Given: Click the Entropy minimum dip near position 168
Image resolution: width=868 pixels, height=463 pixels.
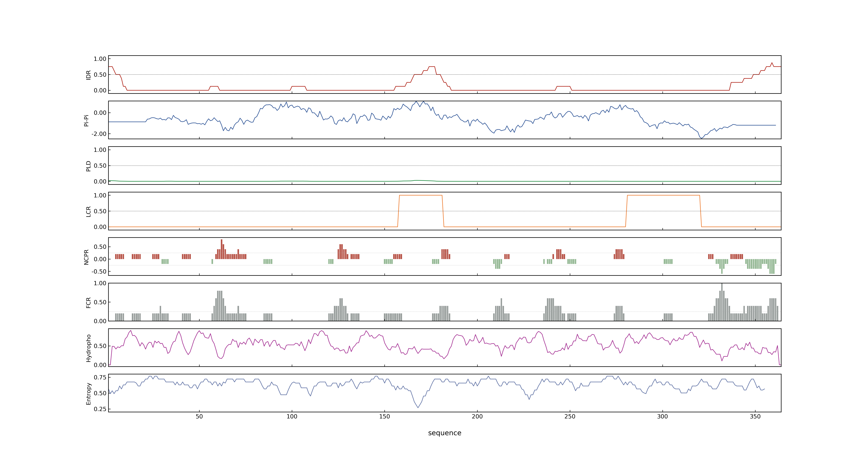Looking at the screenshot, I should coord(418,407).
